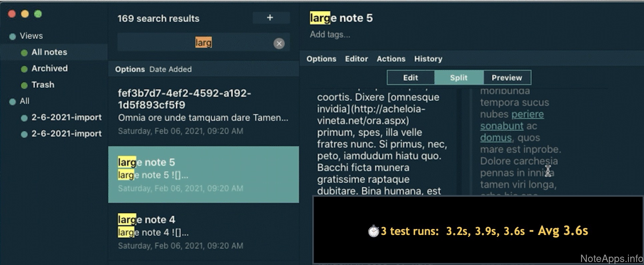This screenshot has width=644, height=265.
Task: Open the editor Options menu
Action: 321,59
